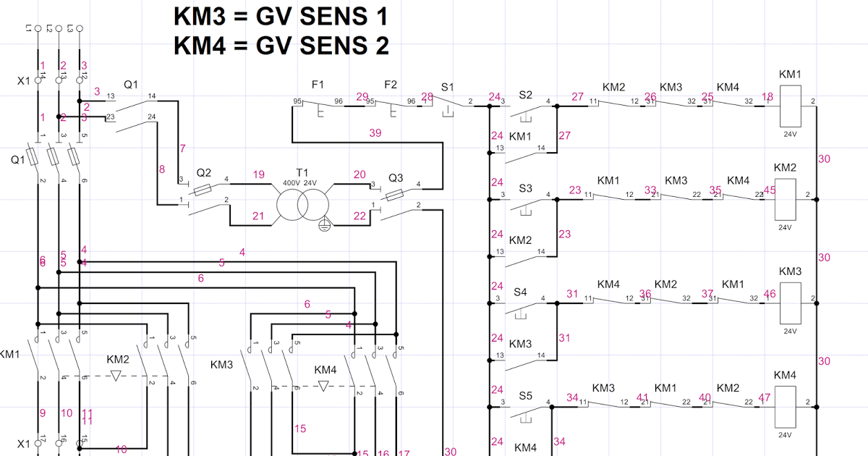Click wire number 20 at transformer secondary
Image resolution: width=868 pixels, height=456 pixels.
359,174
